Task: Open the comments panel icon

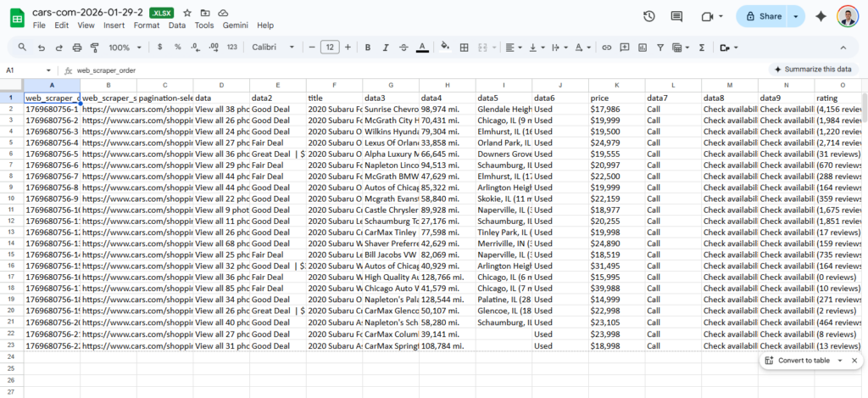Action: pyautogui.click(x=676, y=16)
